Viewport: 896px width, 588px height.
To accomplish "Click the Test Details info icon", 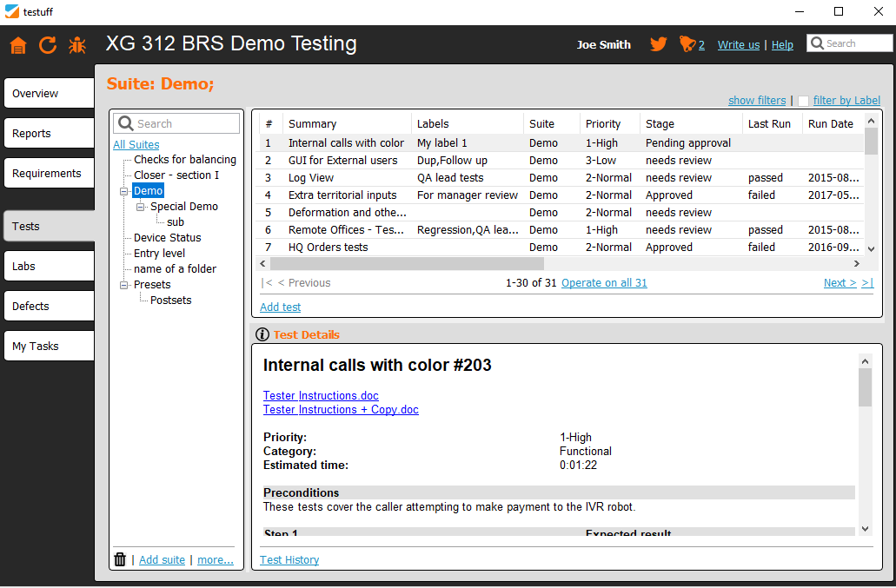I will pyautogui.click(x=262, y=334).
